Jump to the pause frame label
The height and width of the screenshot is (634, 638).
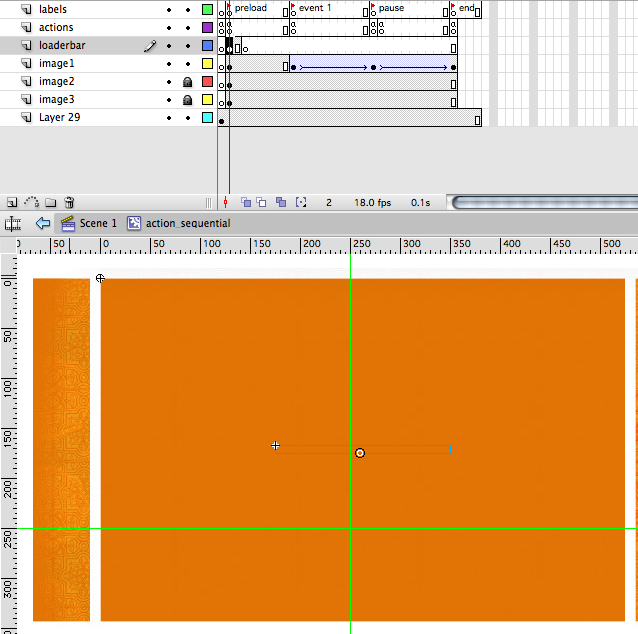tap(391, 8)
